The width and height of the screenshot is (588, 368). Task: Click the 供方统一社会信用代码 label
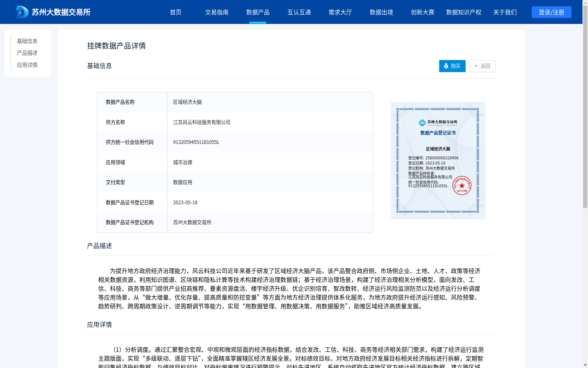pos(130,142)
